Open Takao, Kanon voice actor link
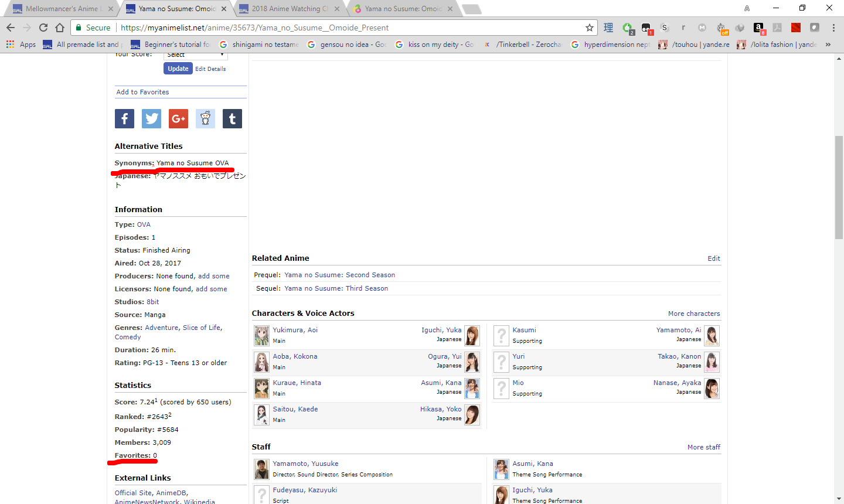Viewport: 844px width, 504px height. pyautogui.click(x=679, y=356)
